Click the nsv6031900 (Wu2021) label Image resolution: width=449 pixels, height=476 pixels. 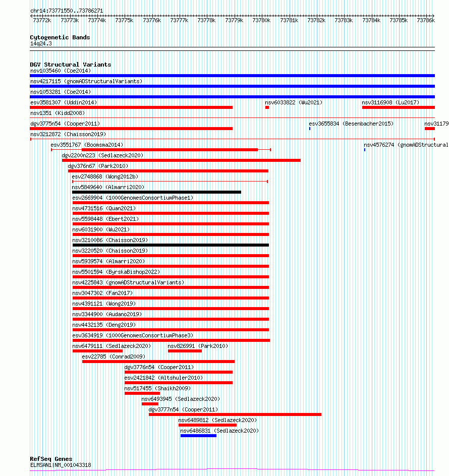[x=101, y=230]
